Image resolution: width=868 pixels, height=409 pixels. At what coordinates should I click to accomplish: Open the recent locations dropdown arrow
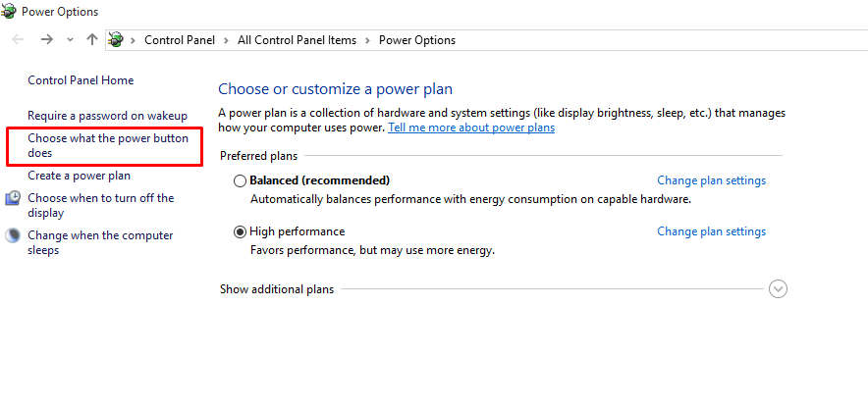(x=69, y=40)
